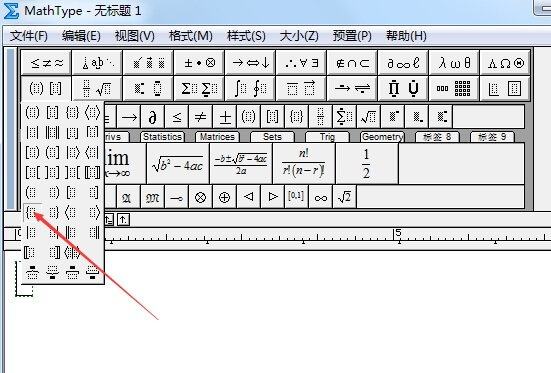This screenshot has width=551, height=373.
Task: Insert the right arrow from small bar
Action: point(129,117)
